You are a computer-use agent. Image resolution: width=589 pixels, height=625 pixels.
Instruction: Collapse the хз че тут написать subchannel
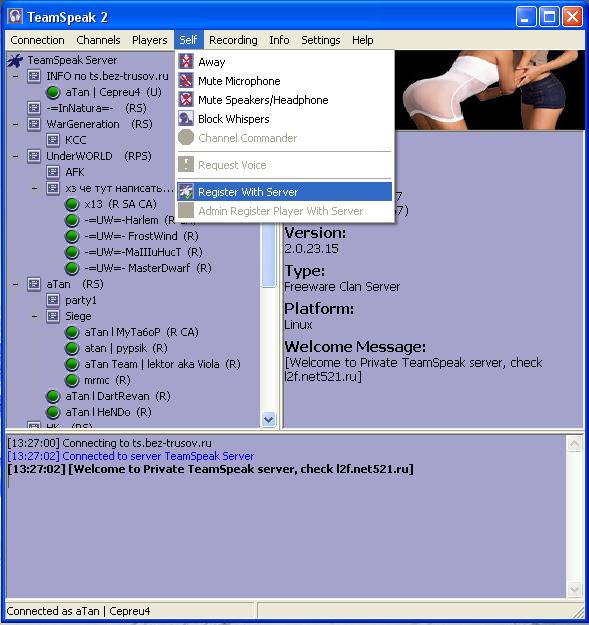[35, 188]
